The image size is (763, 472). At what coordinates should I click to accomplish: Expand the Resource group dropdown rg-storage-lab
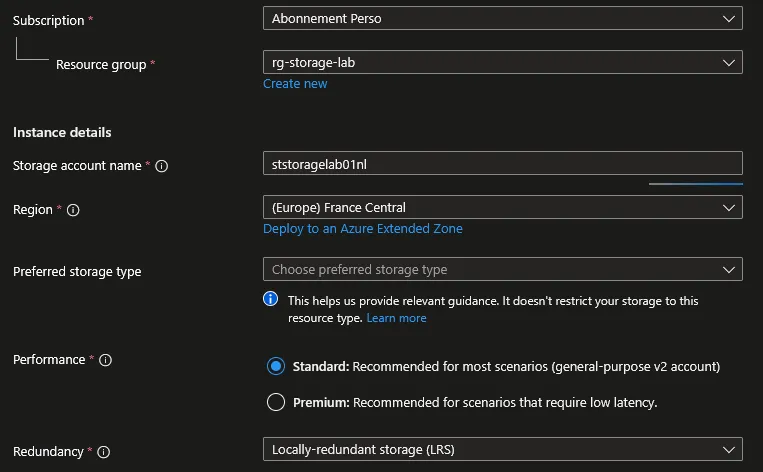tap(503, 62)
